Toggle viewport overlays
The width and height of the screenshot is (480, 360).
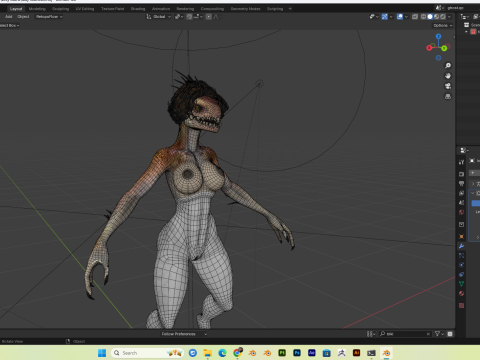click(x=400, y=17)
